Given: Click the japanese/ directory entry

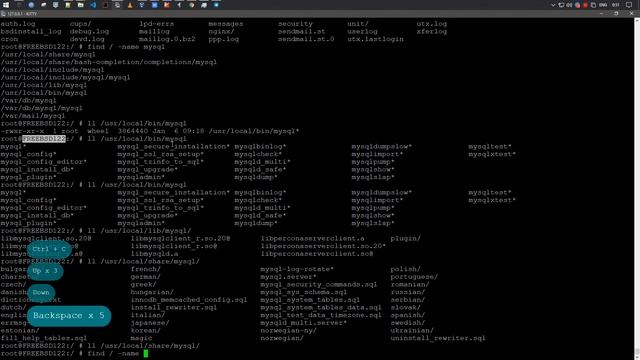Looking at the screenshot, I should pyautogui.click(x=150, y=323).
